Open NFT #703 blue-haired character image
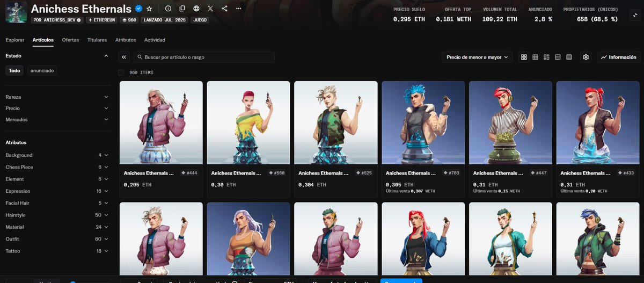This screenshot has height=283, width=644. coord(423,122)
